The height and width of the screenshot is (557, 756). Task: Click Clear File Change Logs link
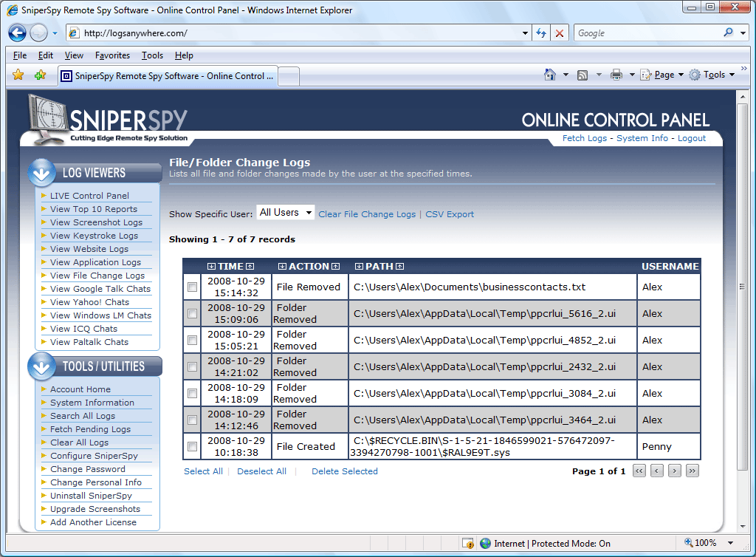[367, 214]
